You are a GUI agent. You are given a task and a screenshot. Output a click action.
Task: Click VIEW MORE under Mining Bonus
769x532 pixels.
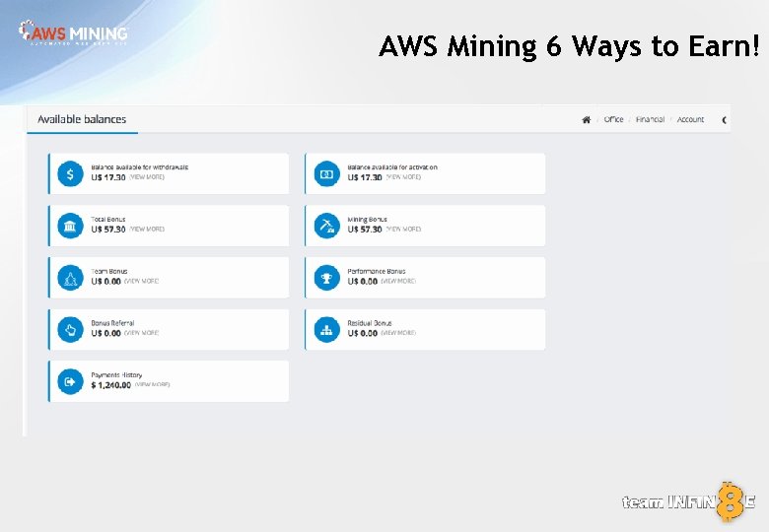[x=403, y=229]
